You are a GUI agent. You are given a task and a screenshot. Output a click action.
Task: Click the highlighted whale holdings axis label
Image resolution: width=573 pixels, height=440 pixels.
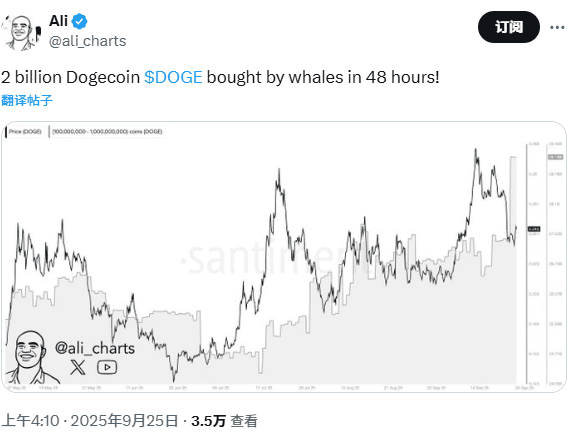pos(555,157)
